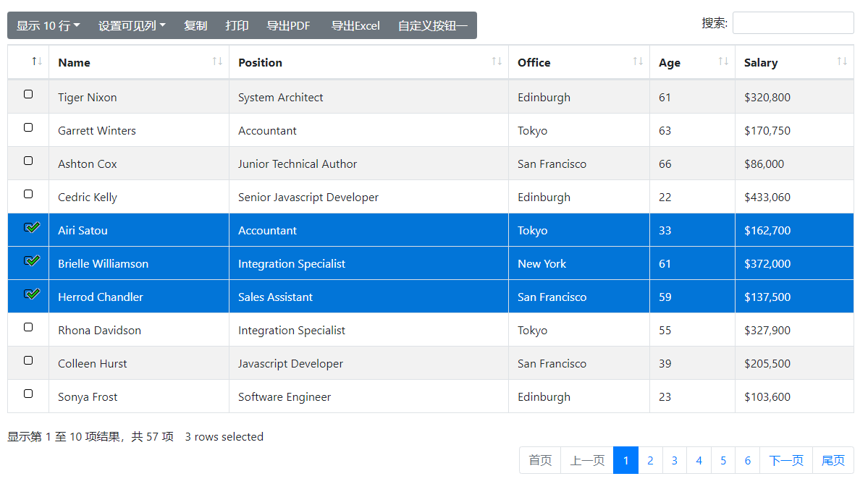
Task: Tick Sonya Frost's row checkbox
Action: tap(28, 394)
